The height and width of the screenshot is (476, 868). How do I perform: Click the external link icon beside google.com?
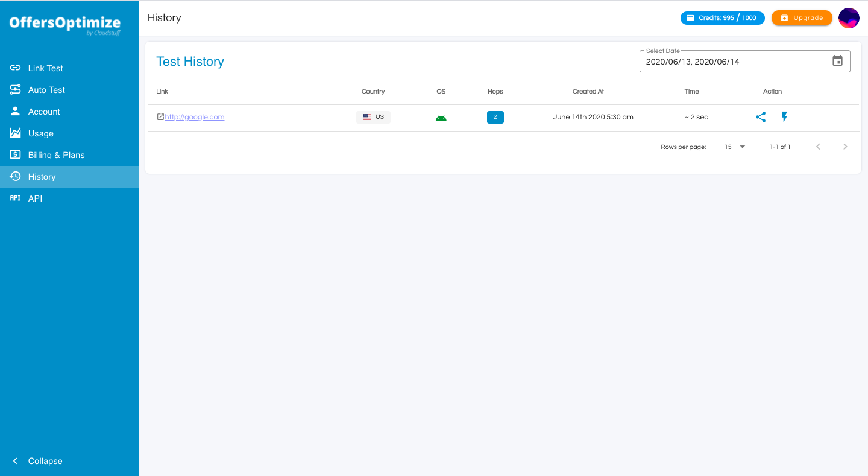tap(160, 117)
